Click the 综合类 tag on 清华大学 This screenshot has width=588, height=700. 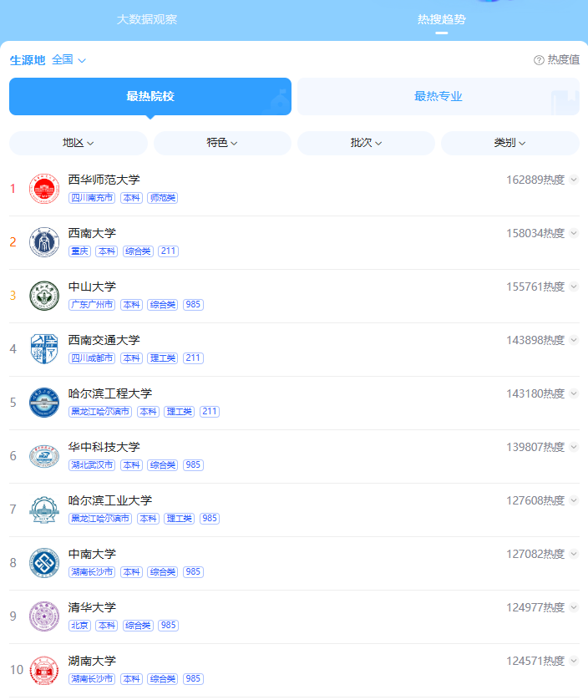138,626
